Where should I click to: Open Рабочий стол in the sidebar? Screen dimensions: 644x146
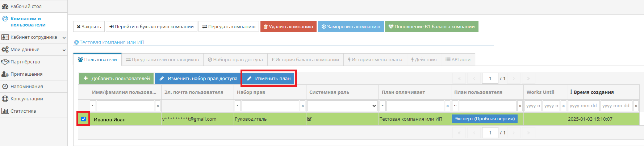coord(26,6)
